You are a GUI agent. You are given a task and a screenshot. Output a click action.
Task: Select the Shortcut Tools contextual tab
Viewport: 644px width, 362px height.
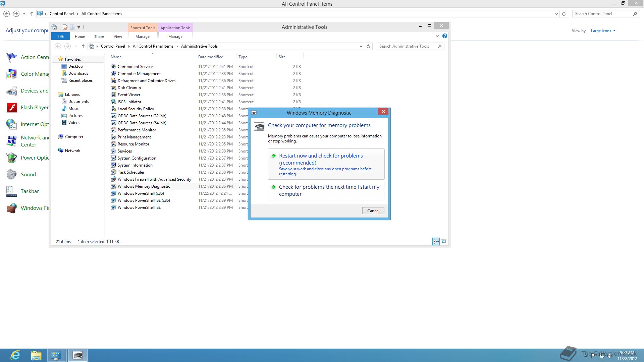pyautogui.click(x=143, y=28)
